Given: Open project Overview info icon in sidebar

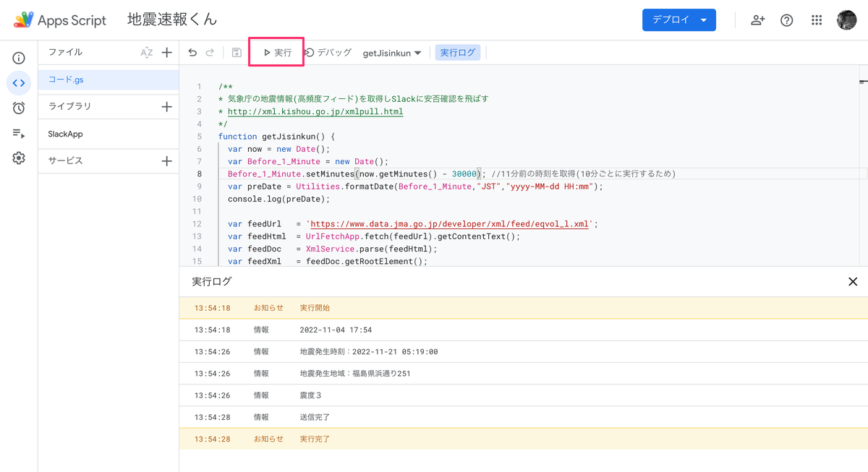Looking at the screenshot, I should pos(19,59).
